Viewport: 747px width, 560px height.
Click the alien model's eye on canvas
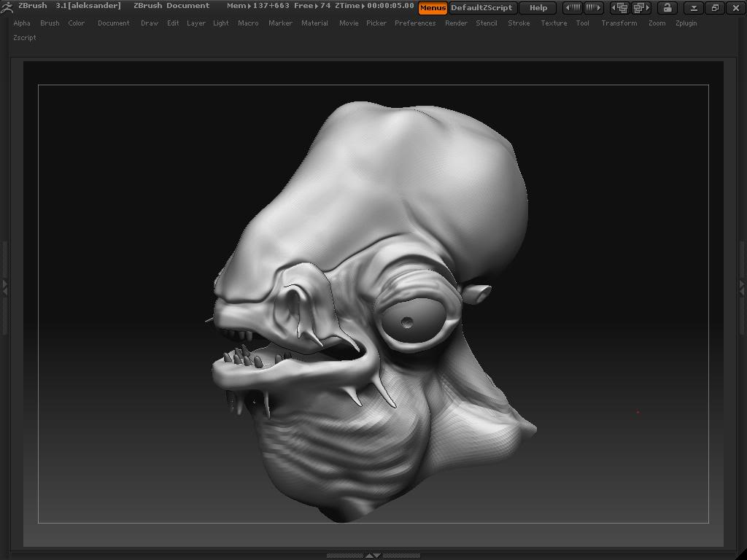414,321
